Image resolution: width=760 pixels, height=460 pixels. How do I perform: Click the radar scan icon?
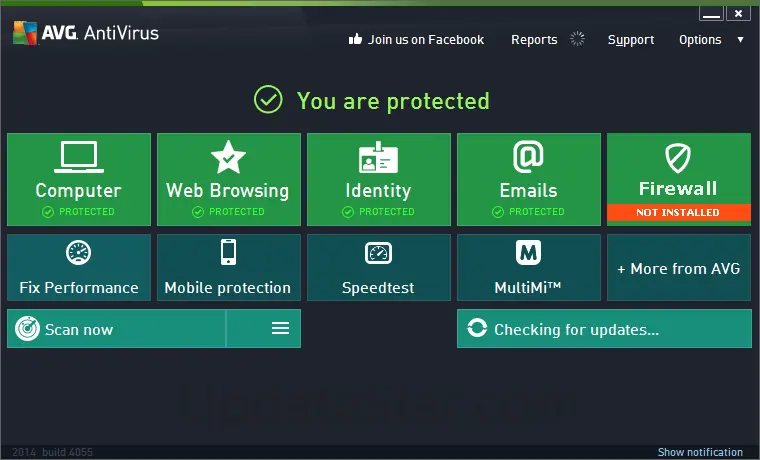click(x=27, y=329)
